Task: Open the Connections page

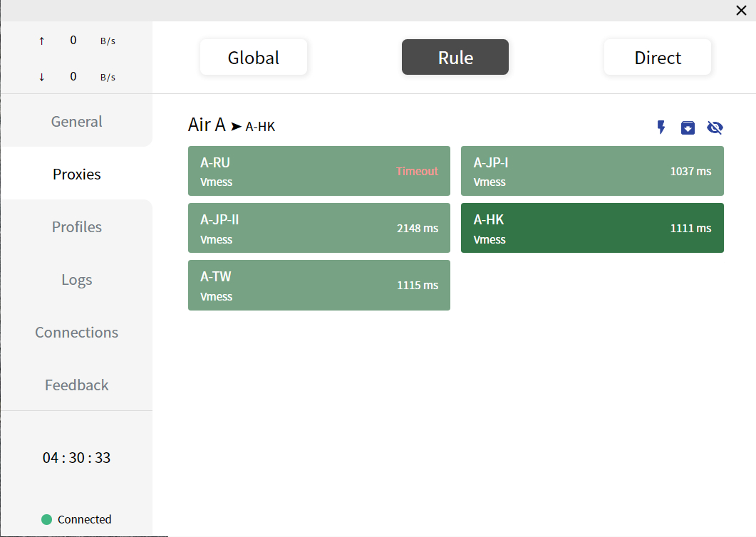Action: point(76,333)
